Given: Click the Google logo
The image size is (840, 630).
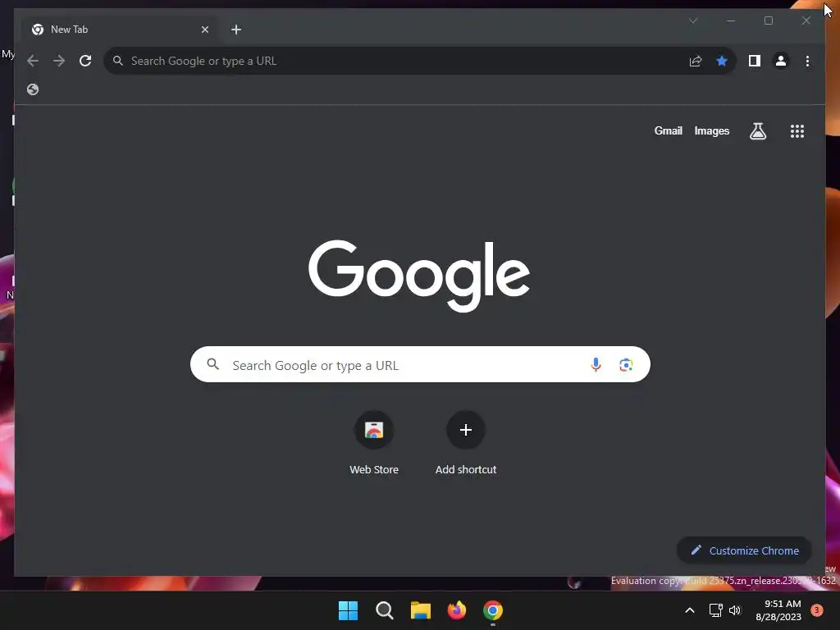Looking at the screenshot, I should point(419,276).
